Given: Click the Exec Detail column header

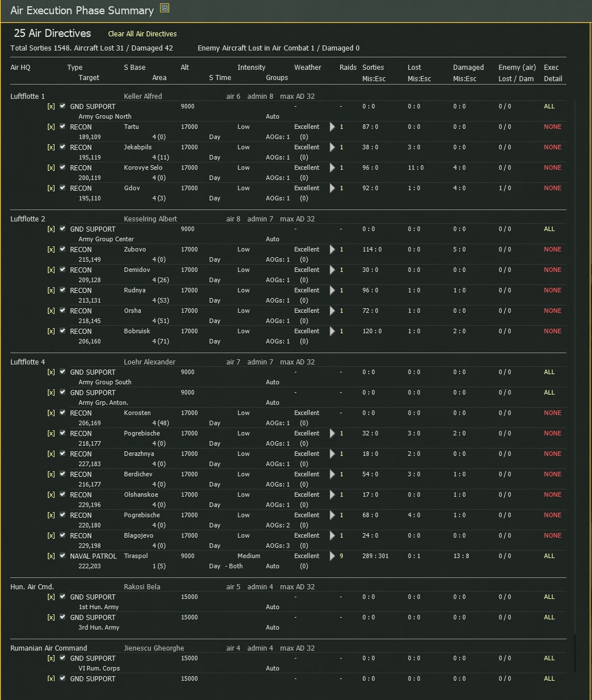Looking at the screenshot, I should [x=553, y=73].
